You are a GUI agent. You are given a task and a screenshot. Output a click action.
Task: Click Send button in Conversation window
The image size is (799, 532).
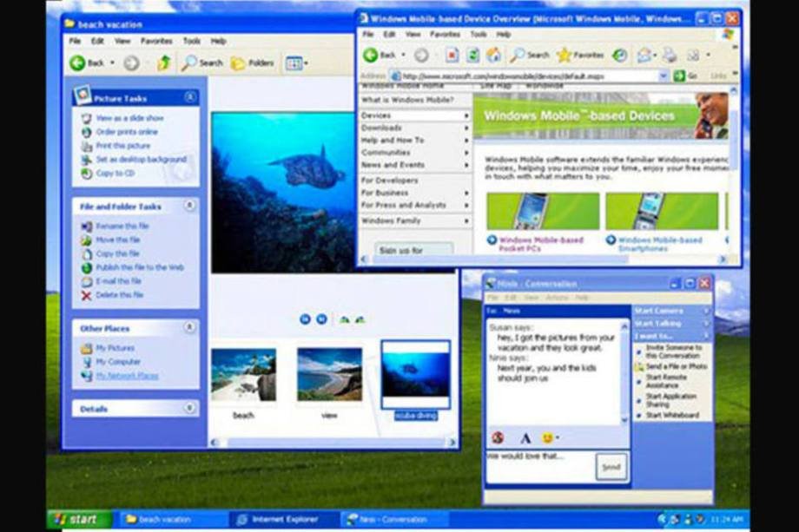611,467
